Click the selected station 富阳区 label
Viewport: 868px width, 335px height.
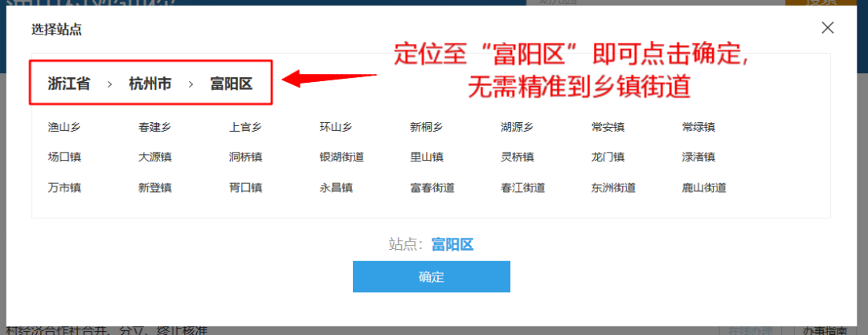click(452, 244)
